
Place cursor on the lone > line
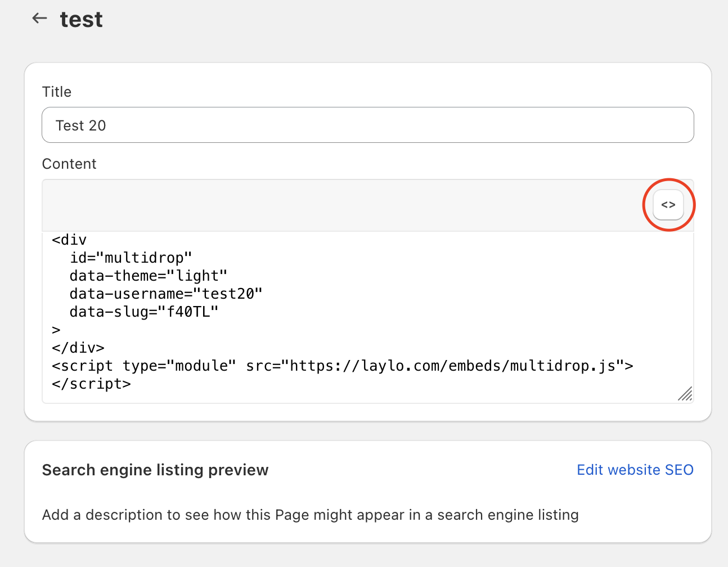56,330
